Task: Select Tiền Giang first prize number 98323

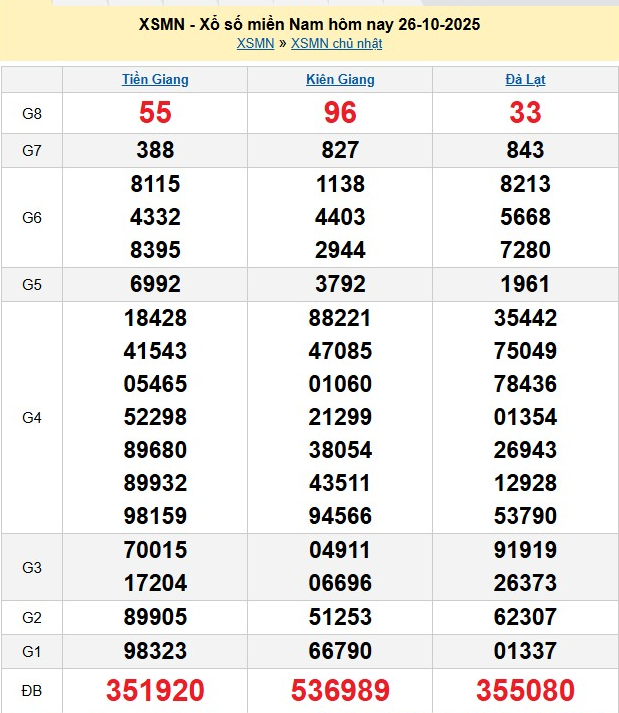Action: [155, 651]
